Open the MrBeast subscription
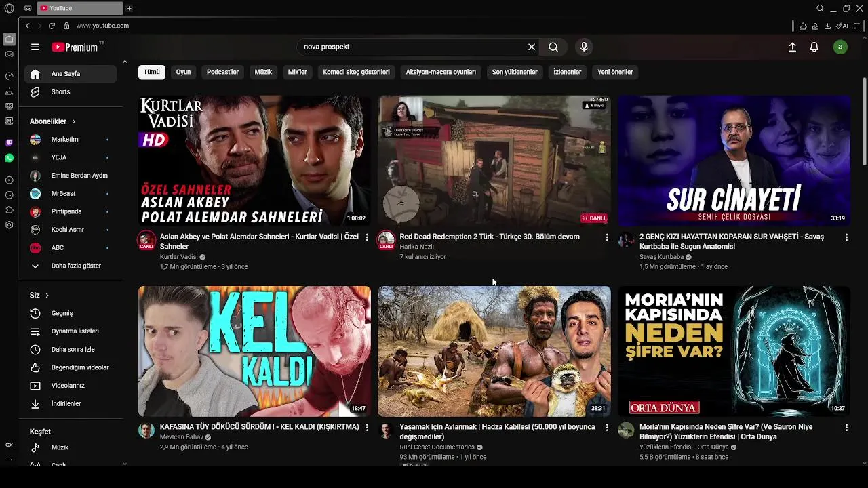 (x=71, y=193)
